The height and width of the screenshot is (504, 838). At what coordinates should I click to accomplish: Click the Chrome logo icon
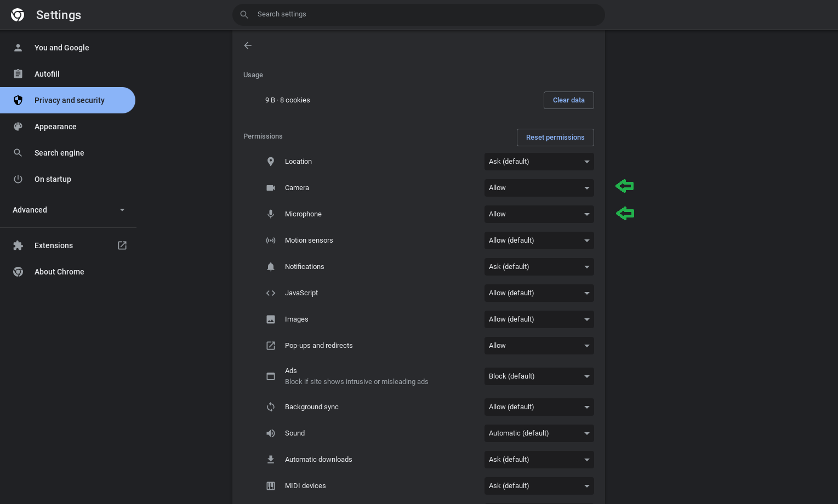click(x=18, y=15)
